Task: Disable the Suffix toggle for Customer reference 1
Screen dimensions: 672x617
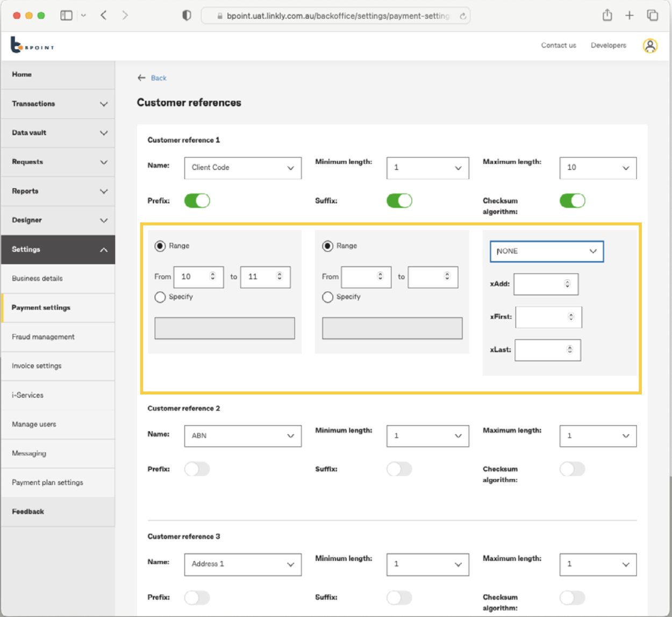Action: [399, 200]
